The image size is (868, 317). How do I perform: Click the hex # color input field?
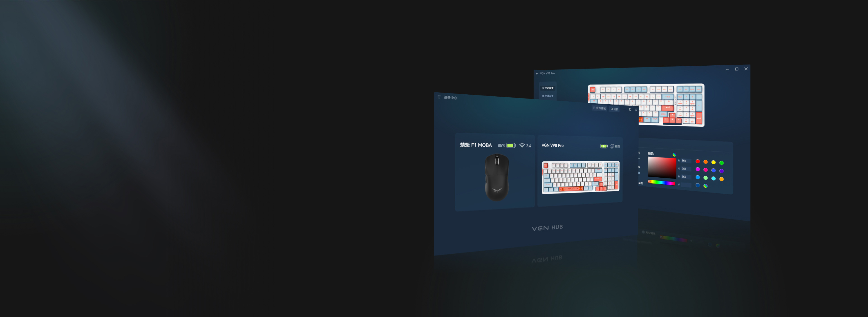pyautogui.click(x=686, y=185)
